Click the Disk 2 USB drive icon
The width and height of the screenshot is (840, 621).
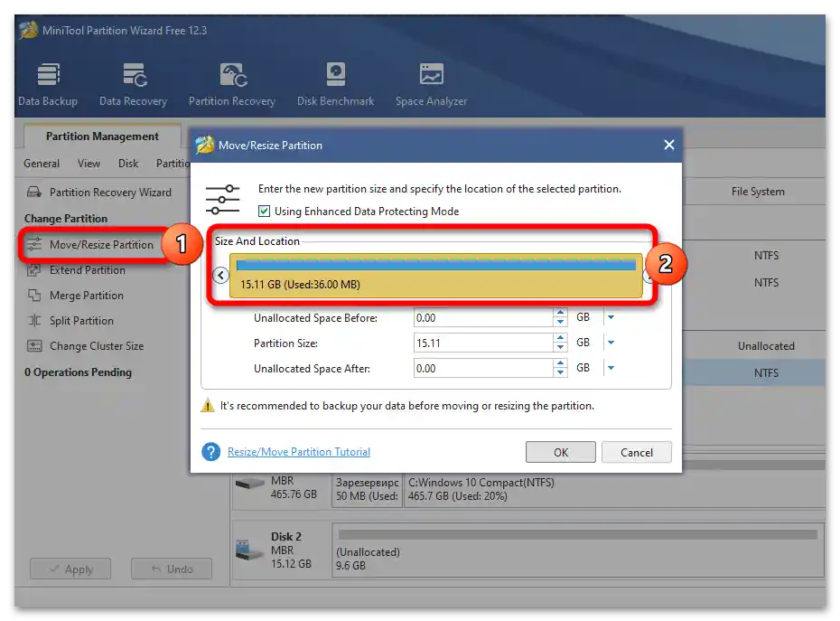click(x=249, y=550)
